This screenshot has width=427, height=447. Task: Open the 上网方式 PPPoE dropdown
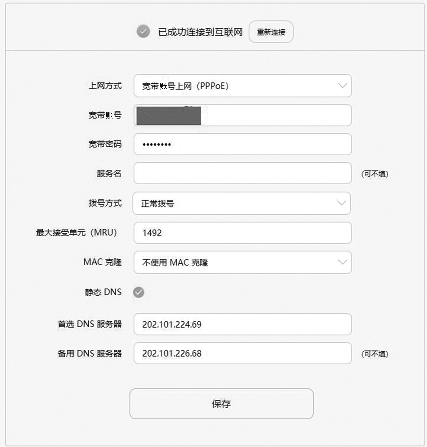click(x=242, y=86)
